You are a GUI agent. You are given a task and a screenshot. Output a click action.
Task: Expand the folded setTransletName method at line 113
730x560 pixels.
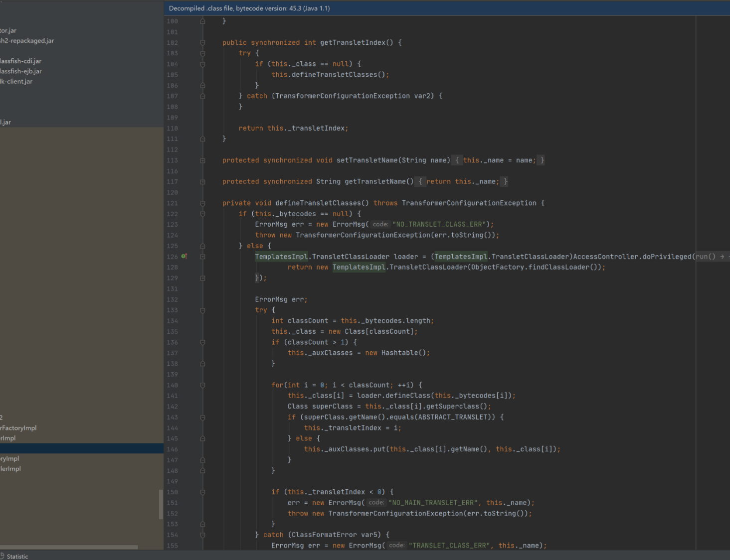[x=202, y=160]
